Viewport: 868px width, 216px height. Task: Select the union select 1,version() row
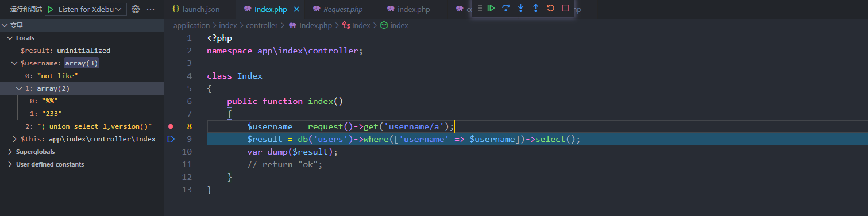82,126
